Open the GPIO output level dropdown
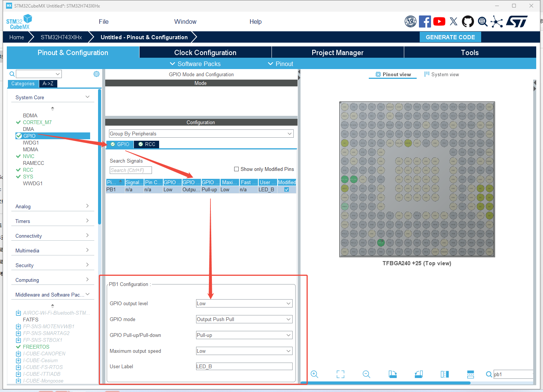The image size is (543, 392). click(244, 303)
